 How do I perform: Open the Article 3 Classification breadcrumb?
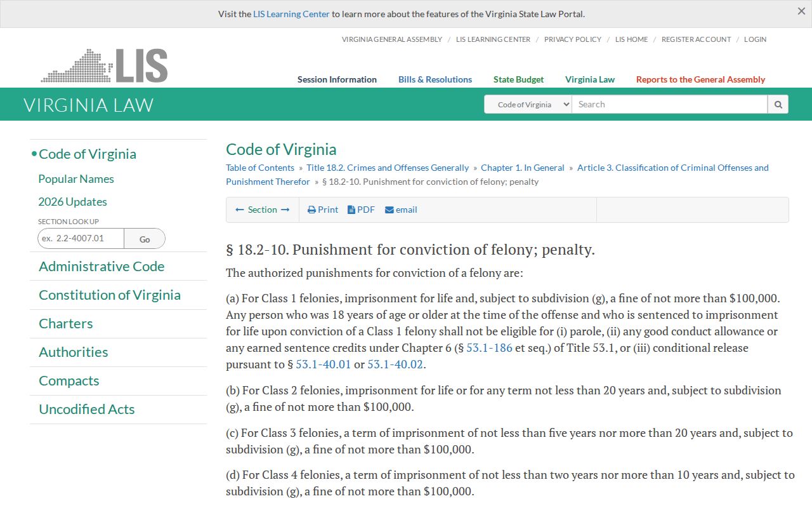672,168
